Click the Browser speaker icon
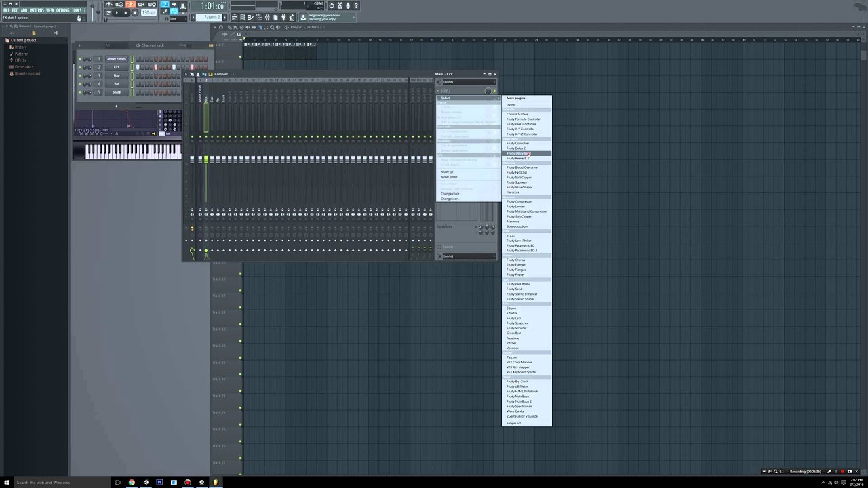This screenshot has height=488, width=868. coord(56,33)
